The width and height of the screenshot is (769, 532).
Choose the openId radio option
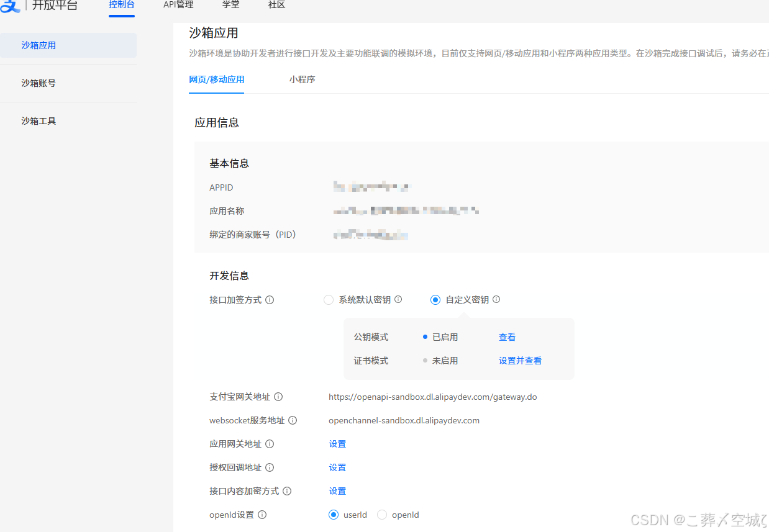click(382, 515)
